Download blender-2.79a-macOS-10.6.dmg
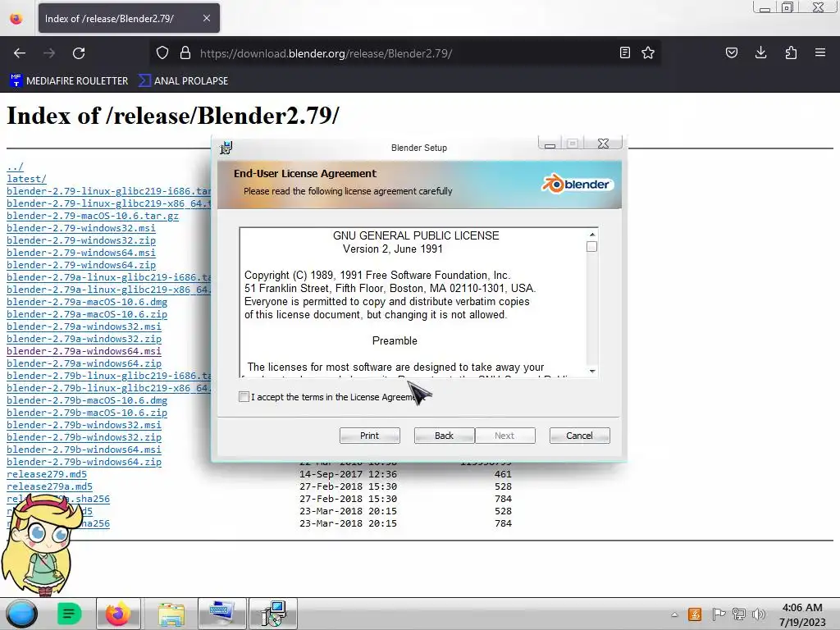The height and width of the screenshot is (630, 840). click(x=87, y=302)
